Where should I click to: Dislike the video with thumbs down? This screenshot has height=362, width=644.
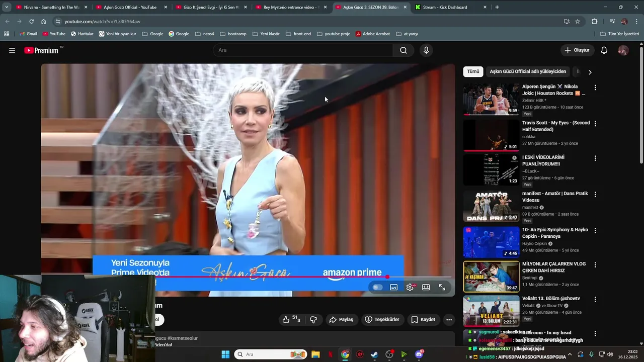click(x=313, y=319)
